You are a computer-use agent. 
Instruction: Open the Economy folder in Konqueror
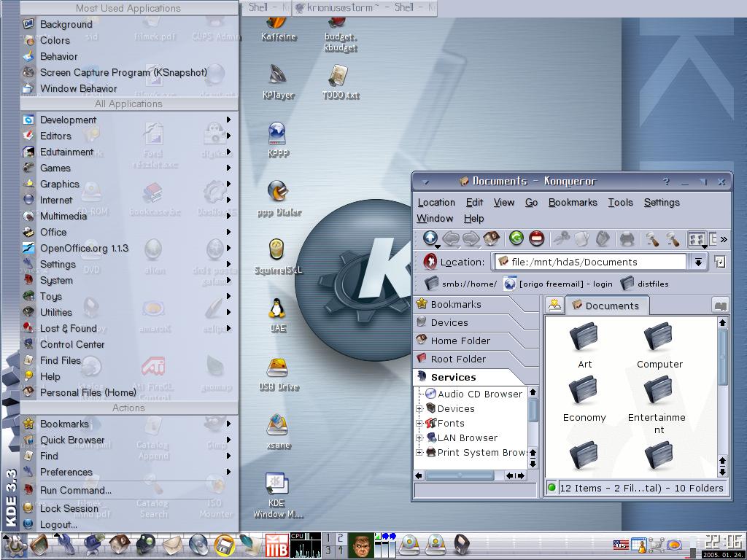(584, 399)
